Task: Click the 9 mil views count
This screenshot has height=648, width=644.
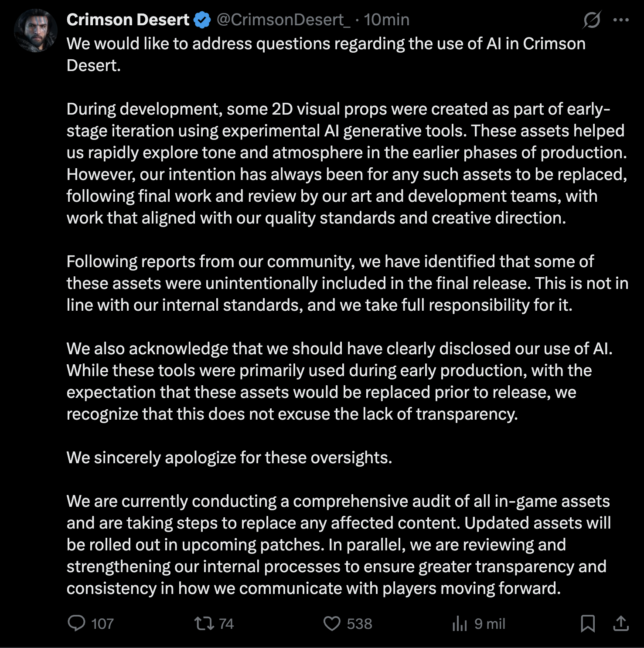Action: (490, 624)
